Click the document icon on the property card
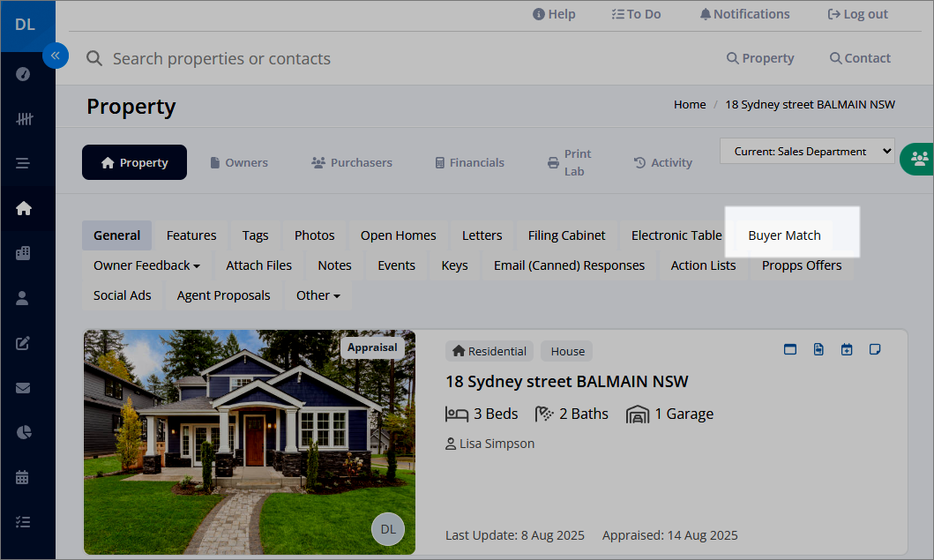Screen dimensions: 934x560 (x=818, y=349)
